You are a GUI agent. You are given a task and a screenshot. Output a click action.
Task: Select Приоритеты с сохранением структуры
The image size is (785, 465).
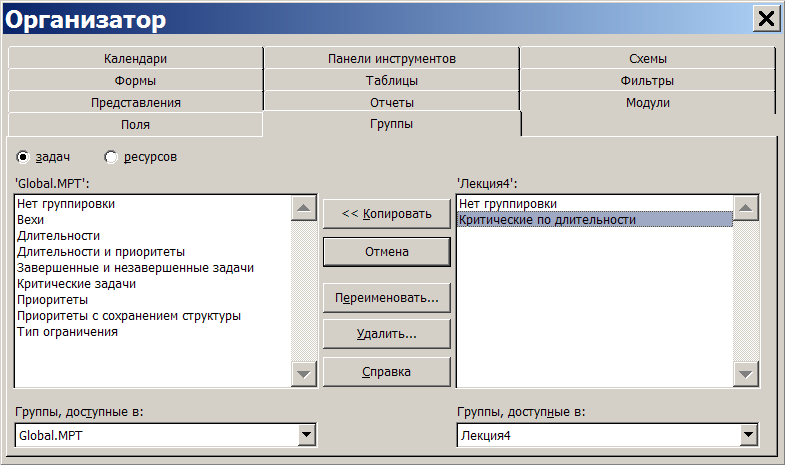[x=153, y=316]
